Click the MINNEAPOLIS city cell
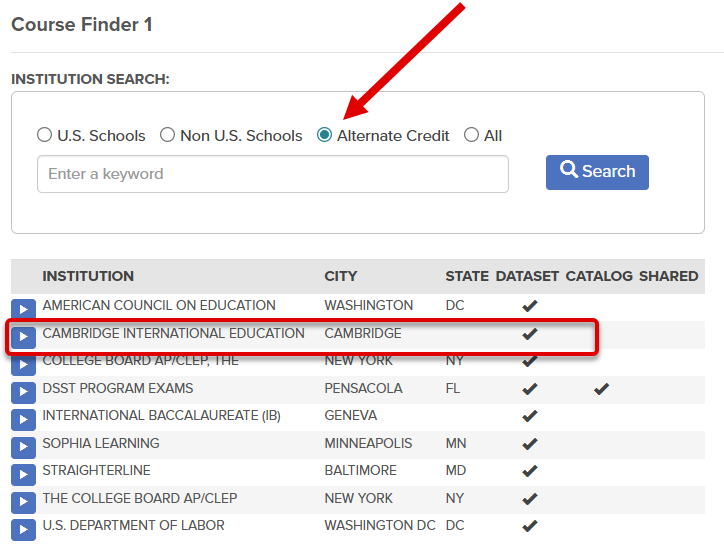Viewport: 724px width, 550px height. (368, 443)
